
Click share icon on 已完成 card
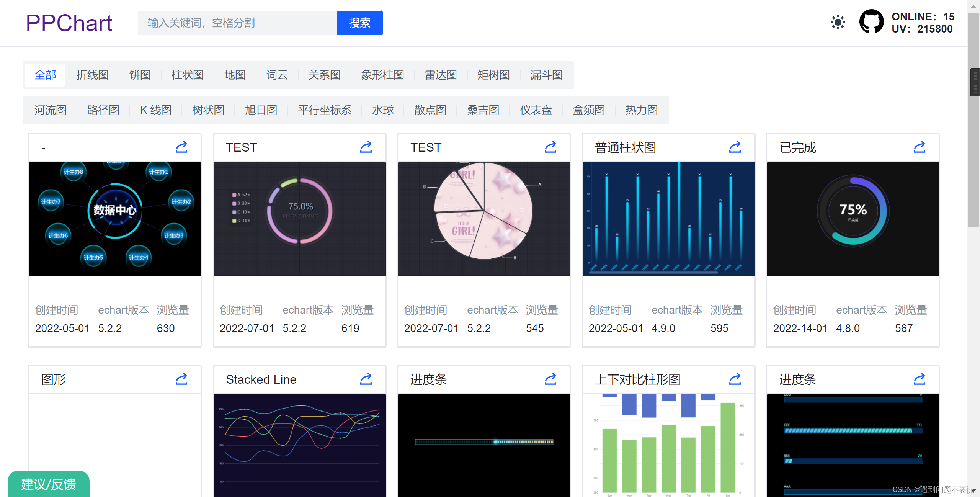pyautogui.click(x=919, y=147)
